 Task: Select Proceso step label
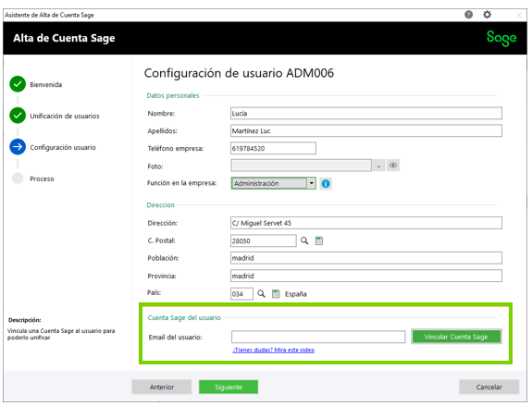pyautogui.click(x=42, y=178)
